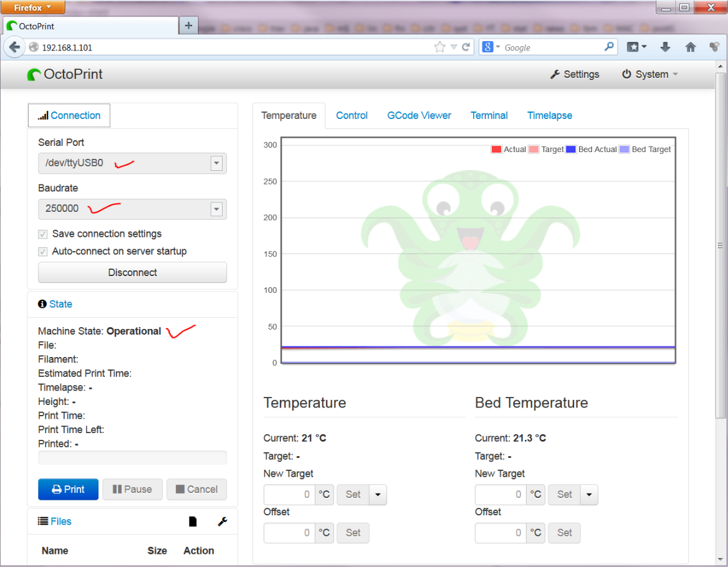This screenshot has height=567, width=728.
Task: Open the Baudrate dropdown
Action: pyautogui.click(x=132, y=209)
